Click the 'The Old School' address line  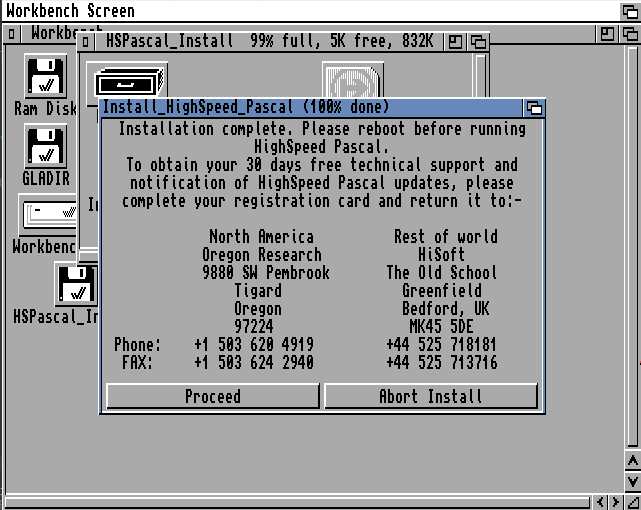coord(442,273)
